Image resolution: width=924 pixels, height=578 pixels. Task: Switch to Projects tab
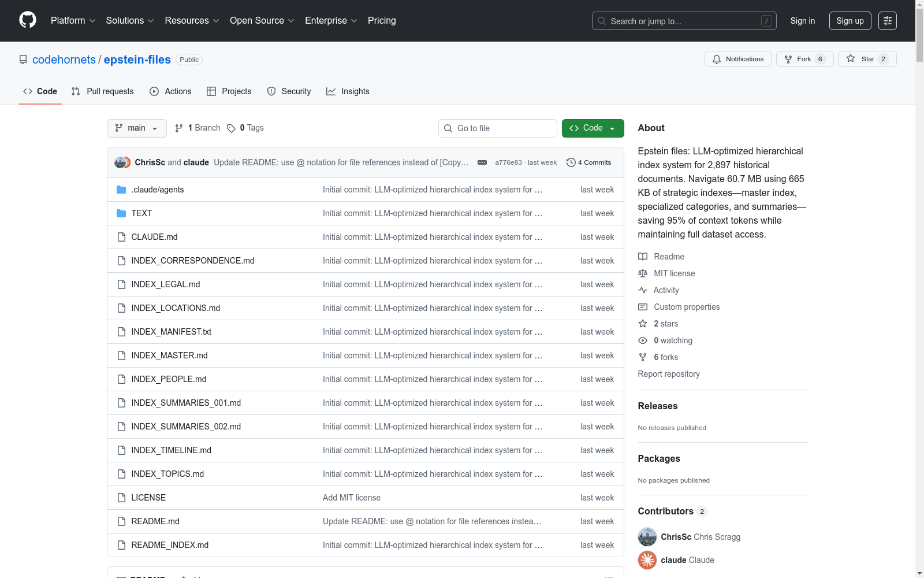click(x=229, y=91)
